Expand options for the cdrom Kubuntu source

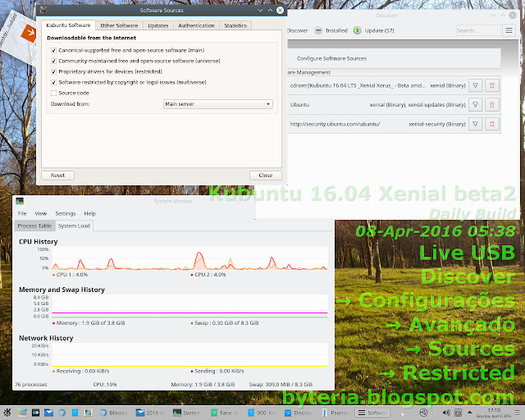click(475, 85)
